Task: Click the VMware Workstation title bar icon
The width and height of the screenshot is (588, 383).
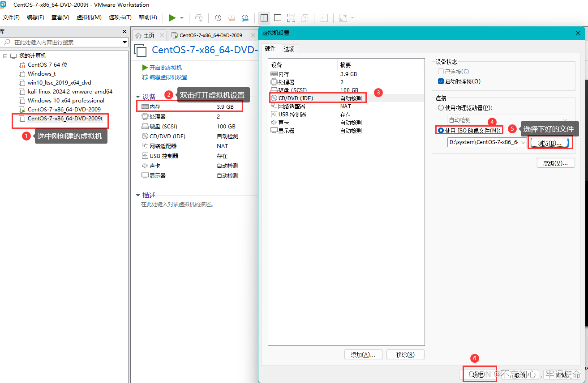Action: 3,5
